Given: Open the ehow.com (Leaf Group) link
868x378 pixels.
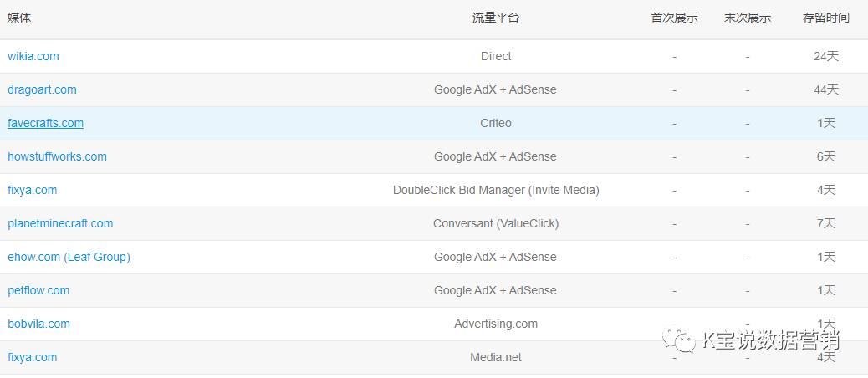Looking at the screenshot, I should tap(69, 258).
